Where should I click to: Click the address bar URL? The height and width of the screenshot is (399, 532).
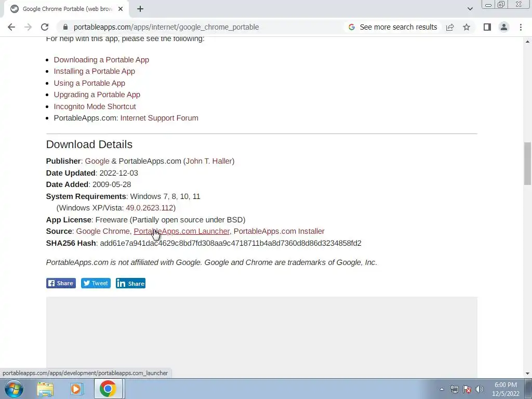click(166, 27)
